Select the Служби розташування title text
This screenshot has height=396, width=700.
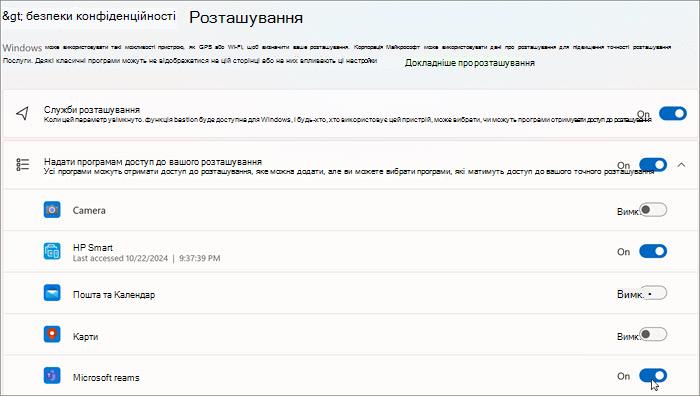tap(92, 109)
